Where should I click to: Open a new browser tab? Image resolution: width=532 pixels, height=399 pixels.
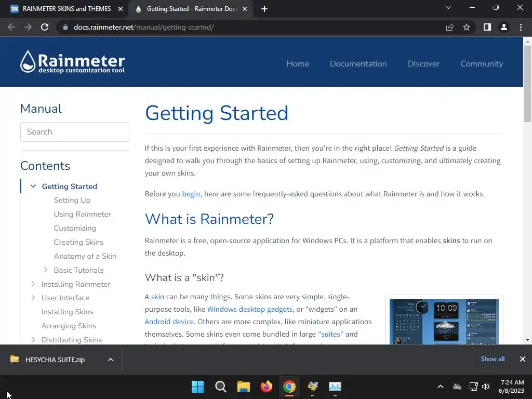264,9
